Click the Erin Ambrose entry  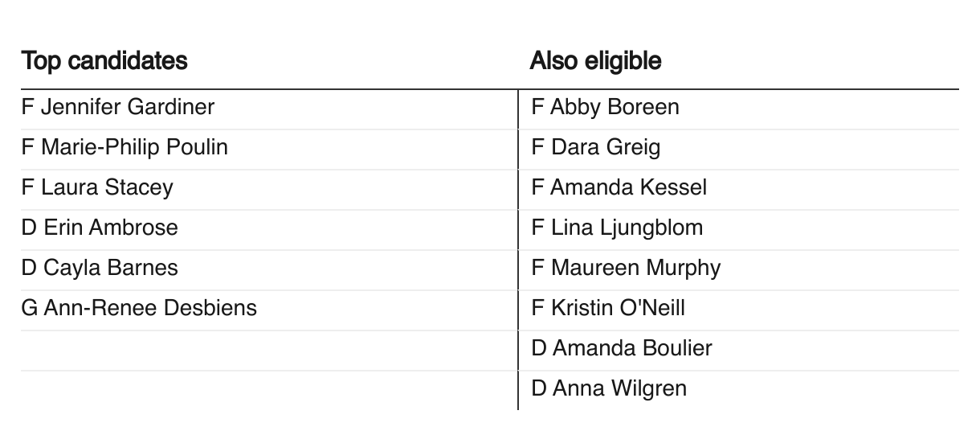coord(100,228)
